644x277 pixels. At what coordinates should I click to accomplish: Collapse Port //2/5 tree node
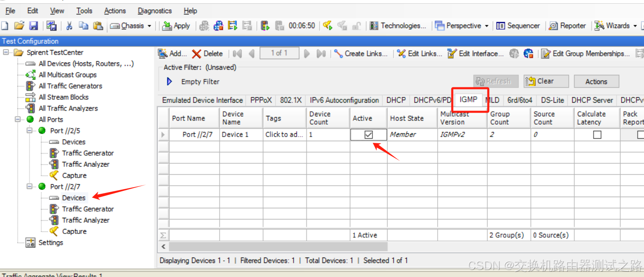[30, 130]
